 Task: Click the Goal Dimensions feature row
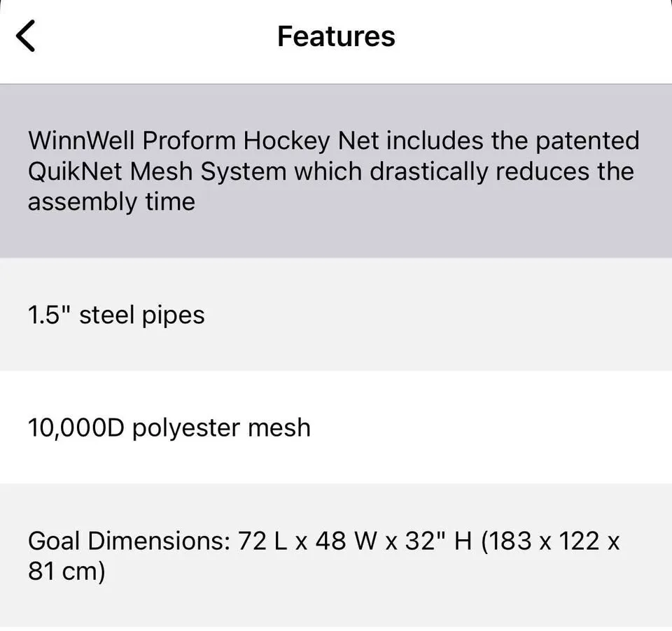[x=336, y=555]
